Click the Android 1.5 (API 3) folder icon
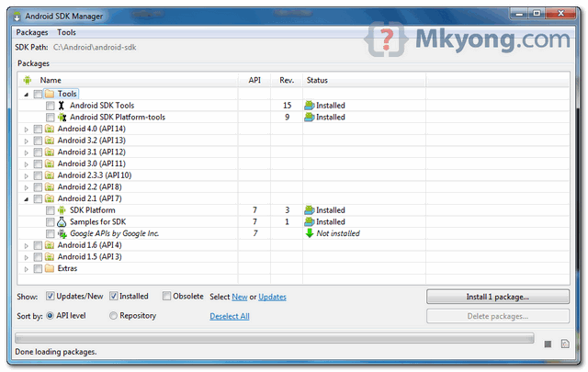588x372 pixels. (x=50, y=257)
